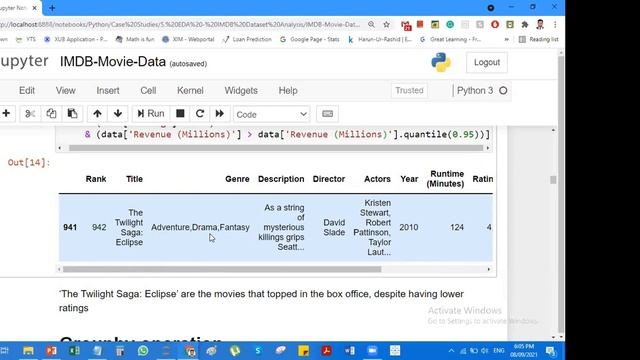Click the IMDB-Movie-Data notebook title
This screenshot has height=360, width=640.
pyautogui.click(x=113, y=62)
